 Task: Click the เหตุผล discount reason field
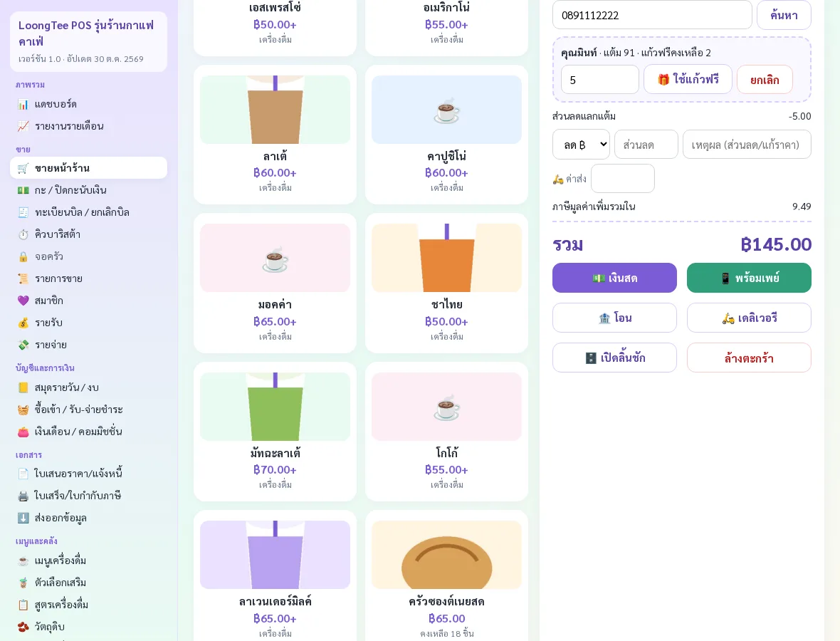pyautogui.click(x=747, y=145)
